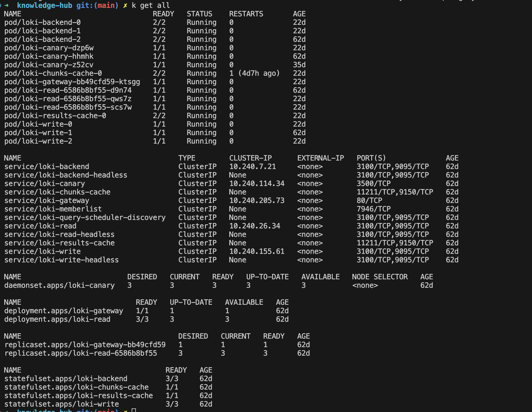Select daemonset.apps/loki-canary name
The image size is (532, 412).
tap(59, 285)
